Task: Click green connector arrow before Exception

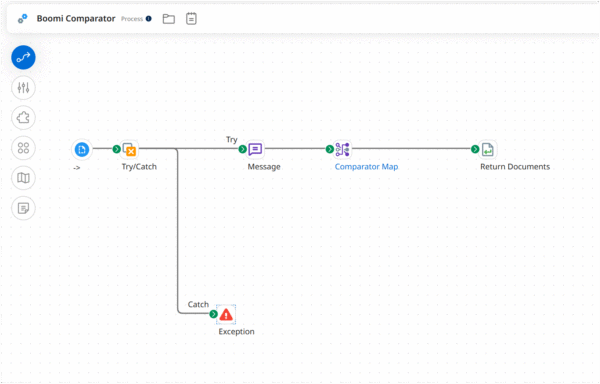Action: pos(214,314)
